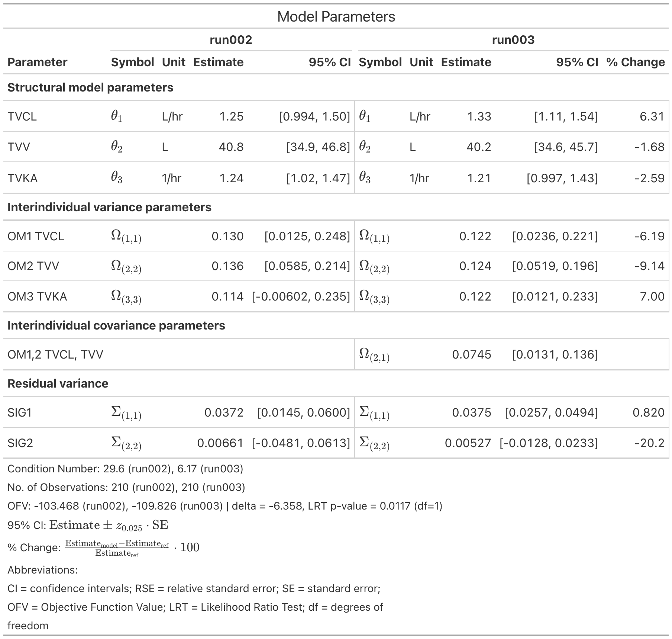Select the run002 column group header

[x=231, y=40]
